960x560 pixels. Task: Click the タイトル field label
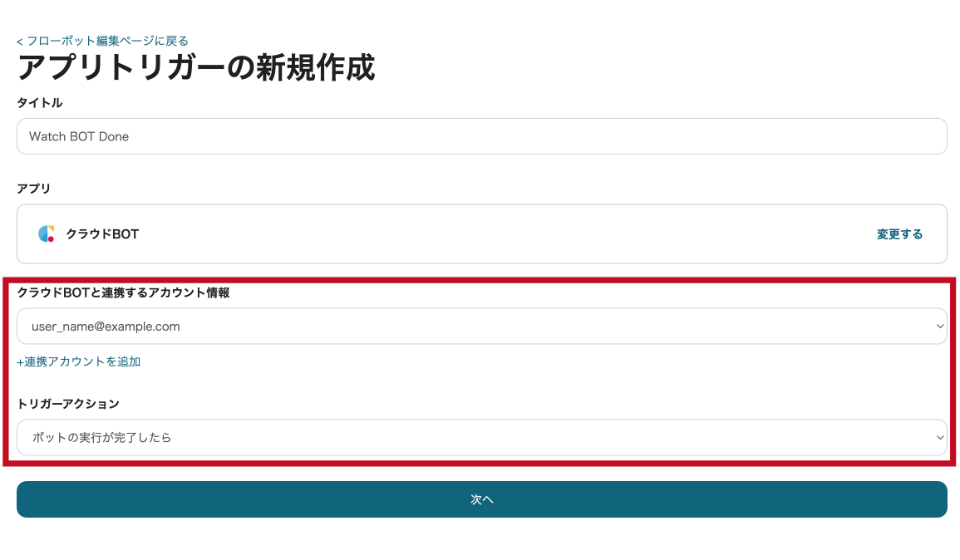point(40,103)
